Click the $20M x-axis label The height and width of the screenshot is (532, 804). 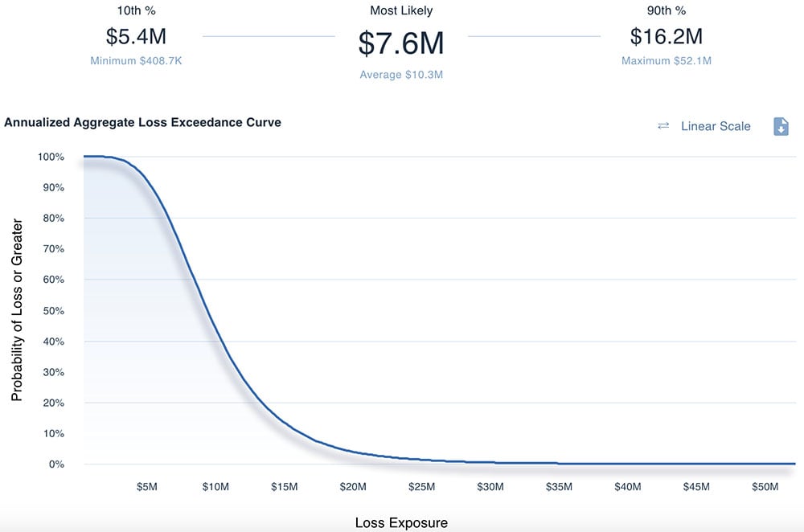point(353,487)
